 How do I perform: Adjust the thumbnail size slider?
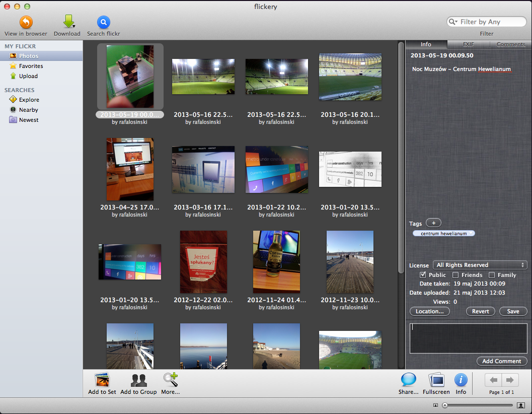(445, 405)
